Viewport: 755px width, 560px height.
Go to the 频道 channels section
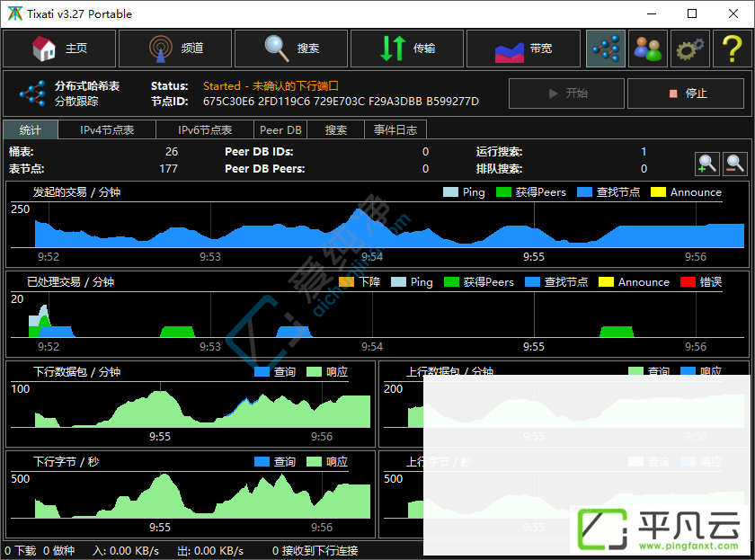tap(175, 49)
